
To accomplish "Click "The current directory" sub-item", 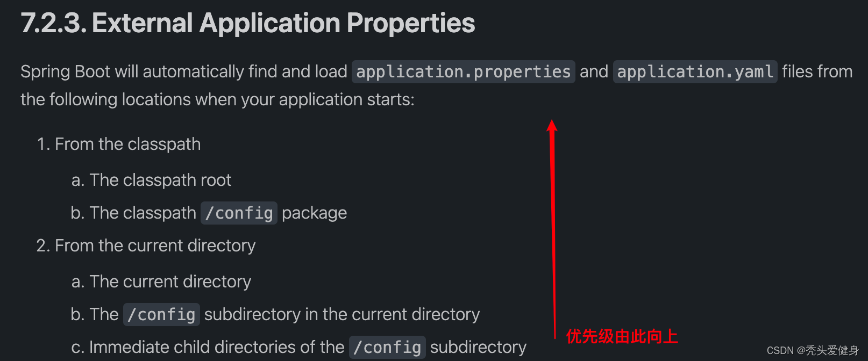I will (170, 281).
